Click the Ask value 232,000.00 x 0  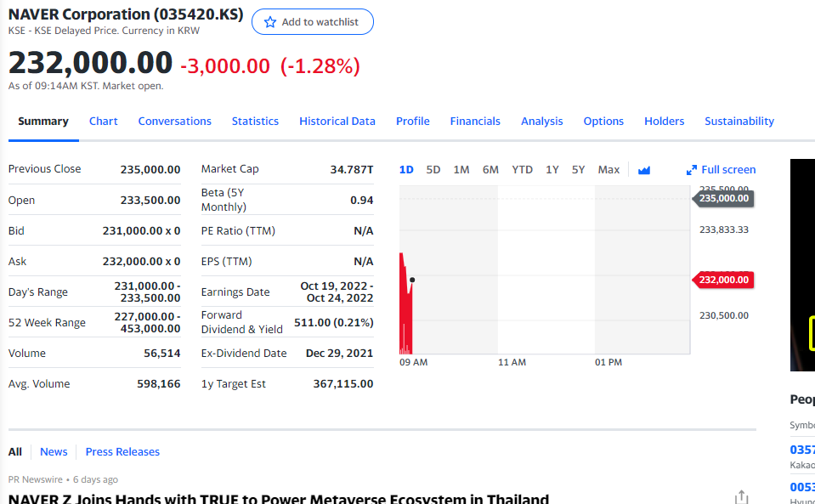click(x=141, y=262)
